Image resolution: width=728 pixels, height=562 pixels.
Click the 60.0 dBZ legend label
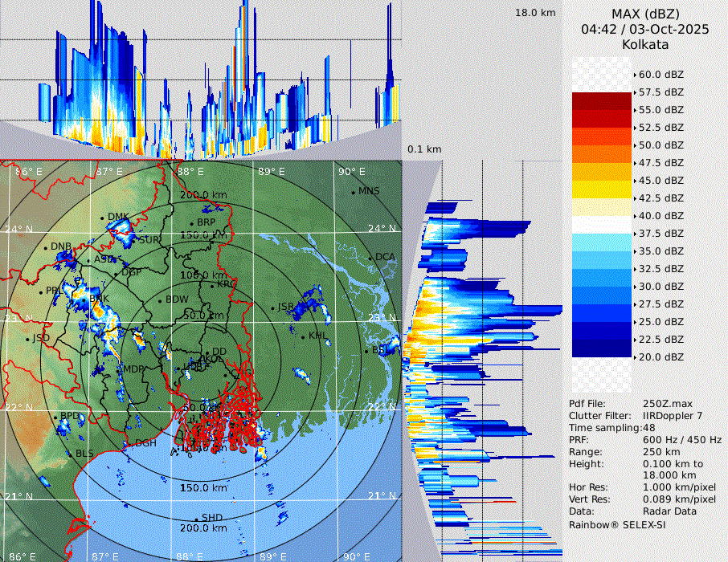(661, 75)
